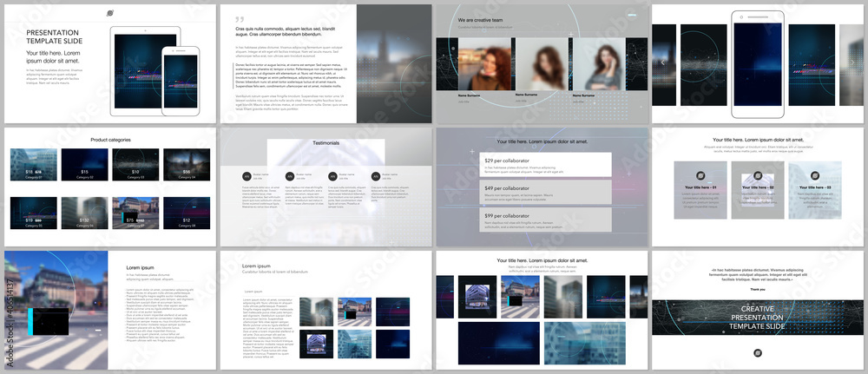Click the planet logo below closing slide banner
This screenshot has width=868, height=374.
click(758, 353)
